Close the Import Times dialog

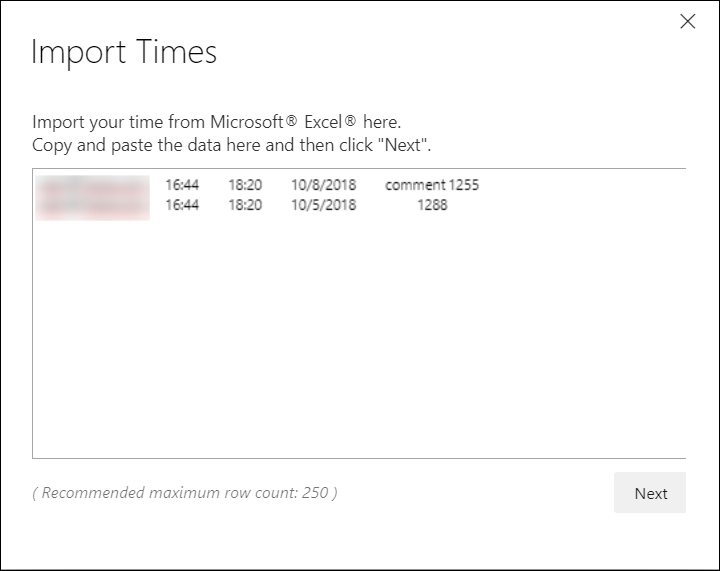point(687,21)
